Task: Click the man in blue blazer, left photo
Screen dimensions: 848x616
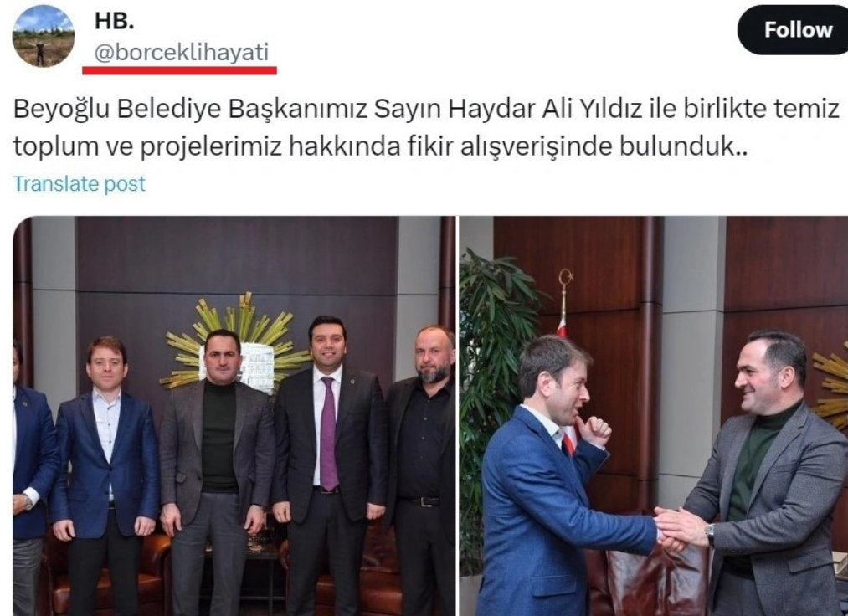Action: tap(105, 476)
